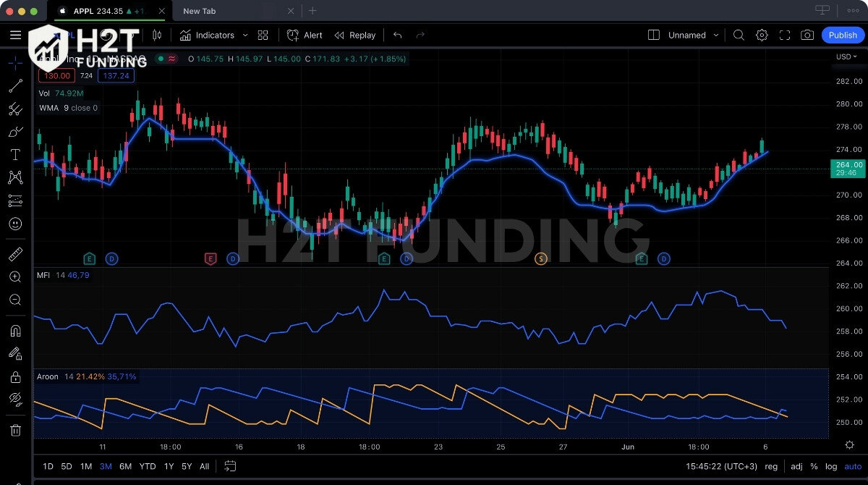Open the USD currency dropdown
The image size is (868, 485).
coord(843,56)
